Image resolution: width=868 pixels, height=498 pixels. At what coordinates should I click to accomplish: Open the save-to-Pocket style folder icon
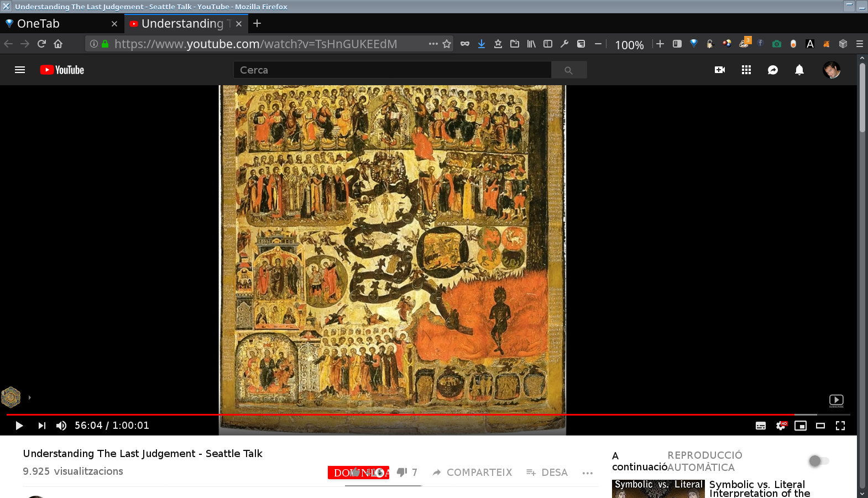coord(515,44)
